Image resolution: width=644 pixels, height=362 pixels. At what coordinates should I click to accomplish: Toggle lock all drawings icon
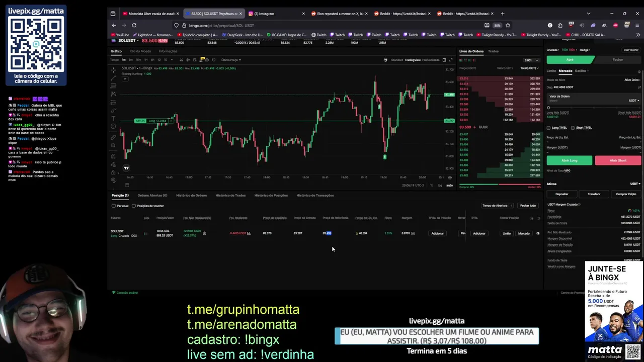tap(113, 172)
